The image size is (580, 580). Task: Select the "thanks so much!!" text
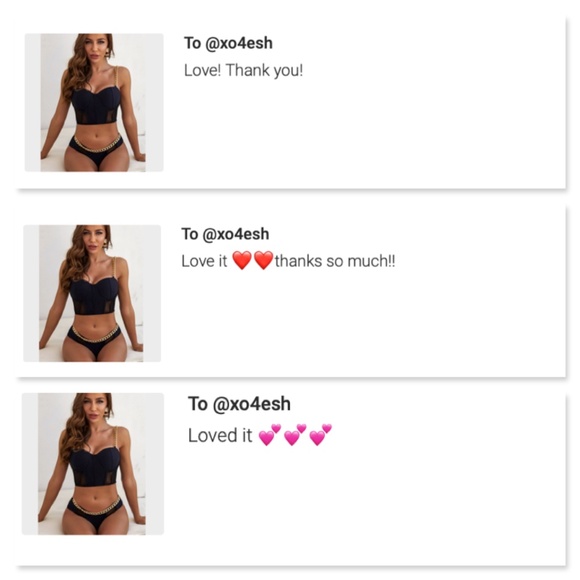[335, 261]
